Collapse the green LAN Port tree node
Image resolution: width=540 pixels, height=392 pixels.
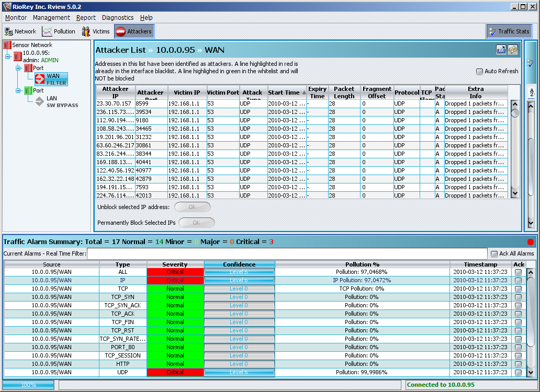point(18,90)
